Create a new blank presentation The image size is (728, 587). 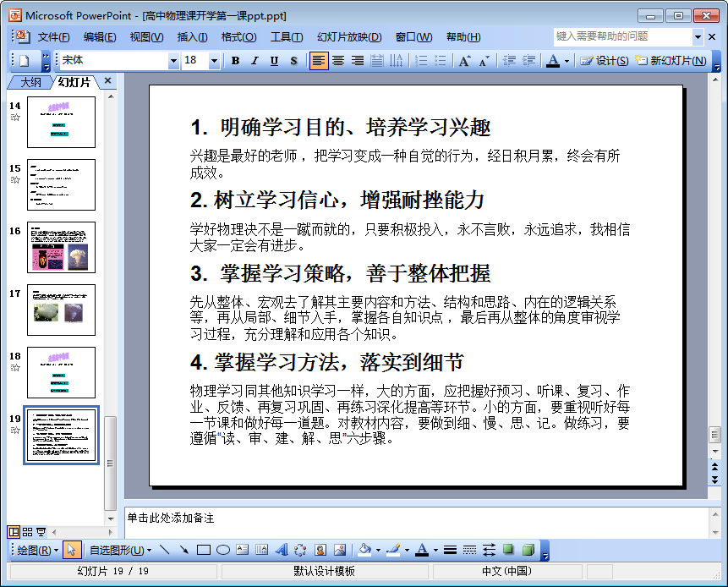(x=25, y=61)
